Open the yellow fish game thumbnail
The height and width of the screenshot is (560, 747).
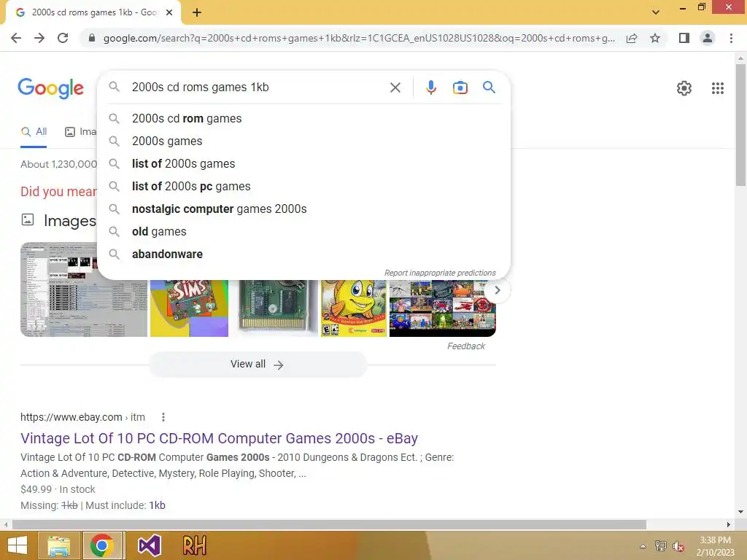click(x=354, y=308)
